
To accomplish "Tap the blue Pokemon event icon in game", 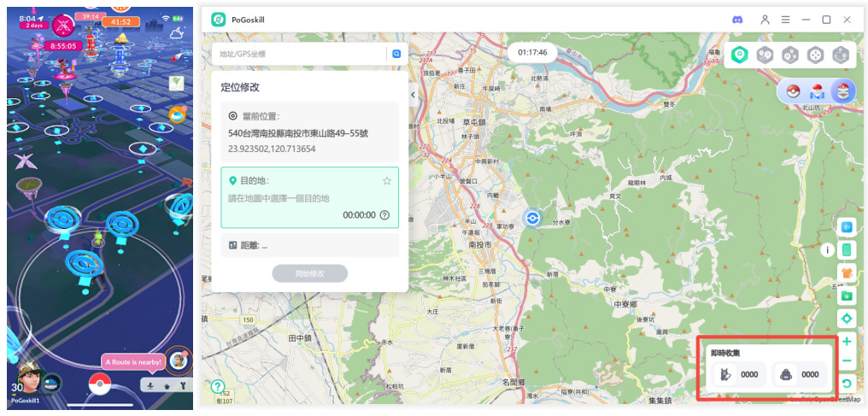I will click(178, 114).
